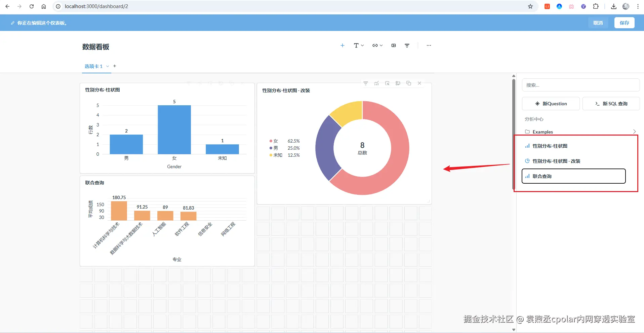
Task: Add a new dashboard tab with plus
Action: tap(115, 66)
